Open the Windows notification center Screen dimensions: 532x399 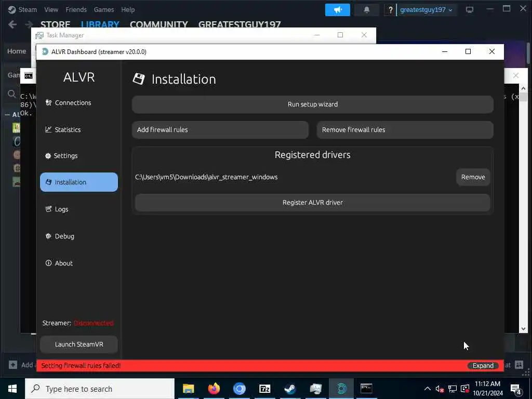[x=516, y=389]
